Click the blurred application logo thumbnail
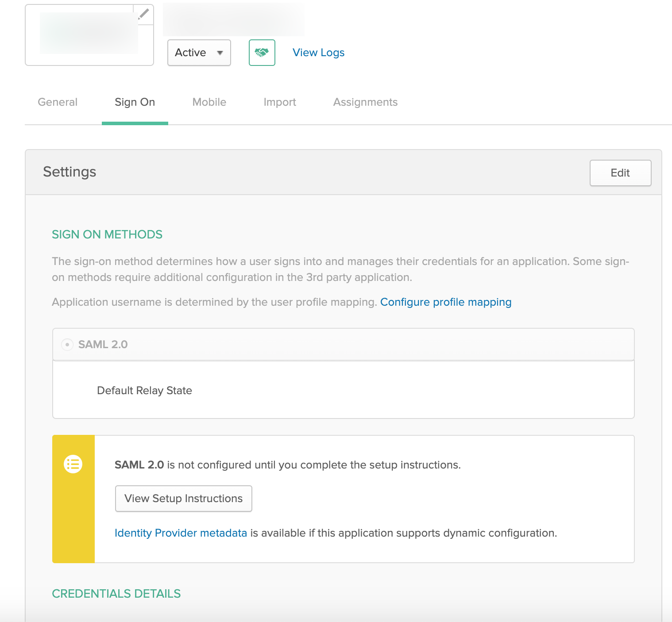 pyautogui.click(x=89, y=34)
